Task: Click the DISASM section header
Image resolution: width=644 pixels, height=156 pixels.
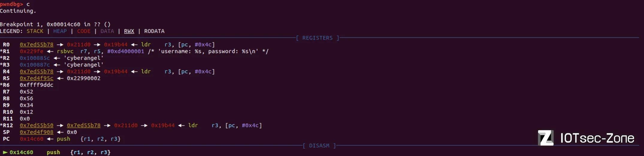Action: [319, 146]
